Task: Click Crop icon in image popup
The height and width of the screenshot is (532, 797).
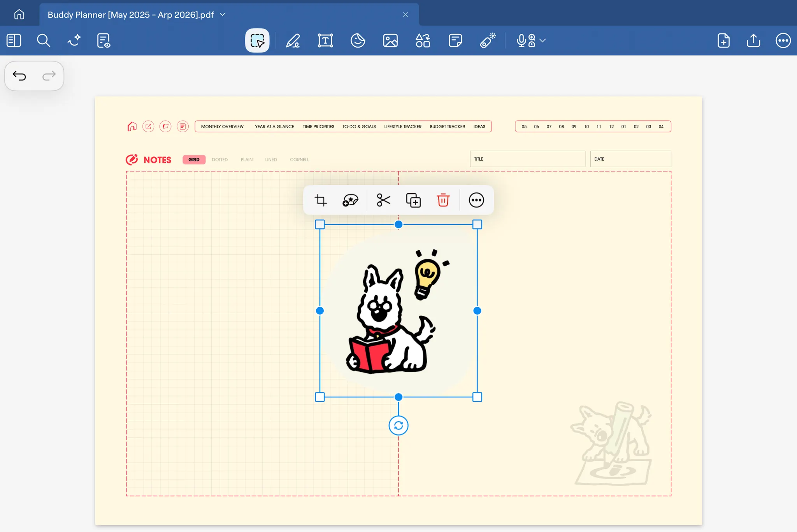Action: (321, 200)
